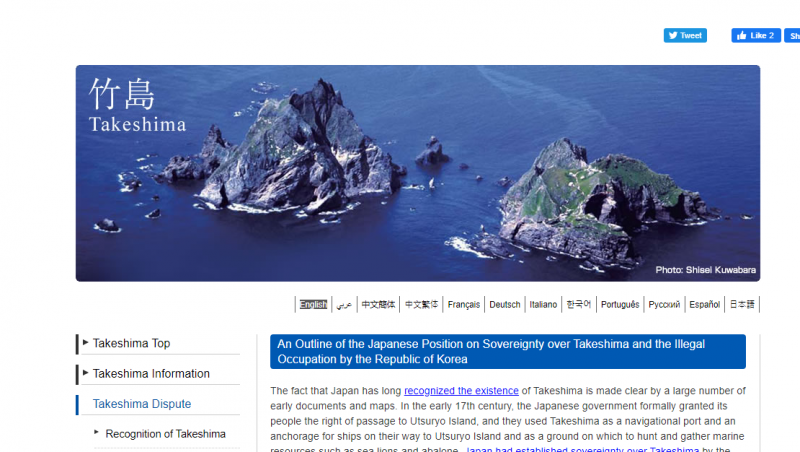
Task: Open Recognition of Takeshima sub-item
Action: [x=165, y=434]
